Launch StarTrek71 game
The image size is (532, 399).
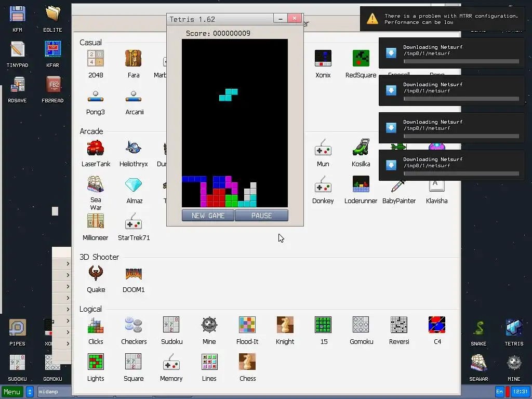point(134,221)
